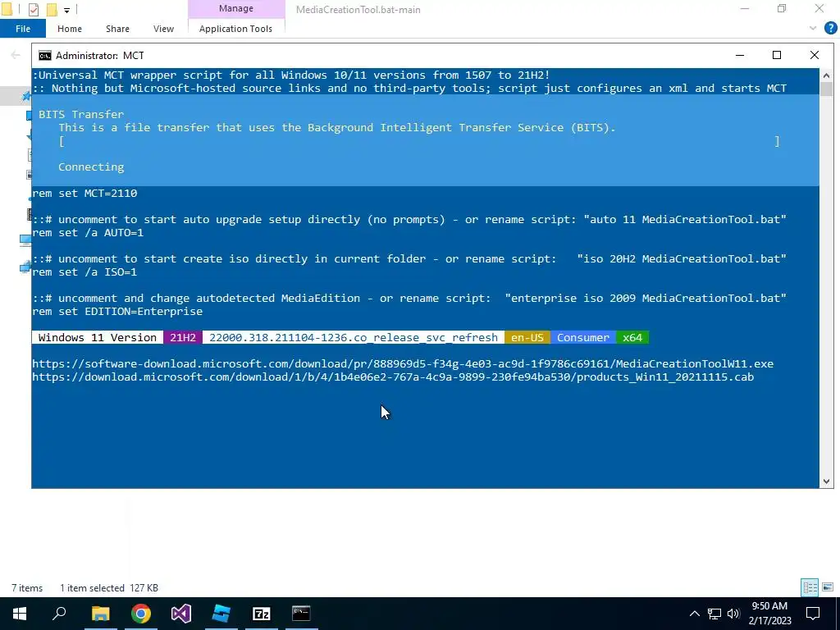Open 7-Zip from the taskbar
The width and height of the screenshot is (840, 630).
pos(262,614)
